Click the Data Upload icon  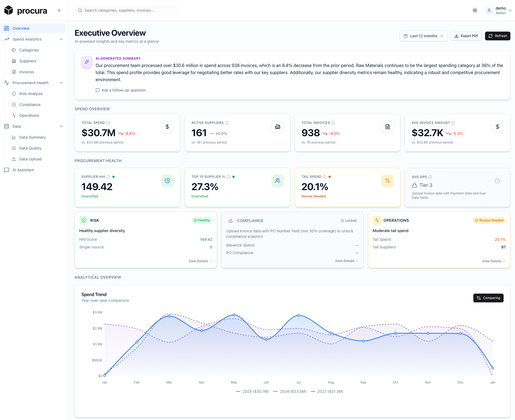14,159
